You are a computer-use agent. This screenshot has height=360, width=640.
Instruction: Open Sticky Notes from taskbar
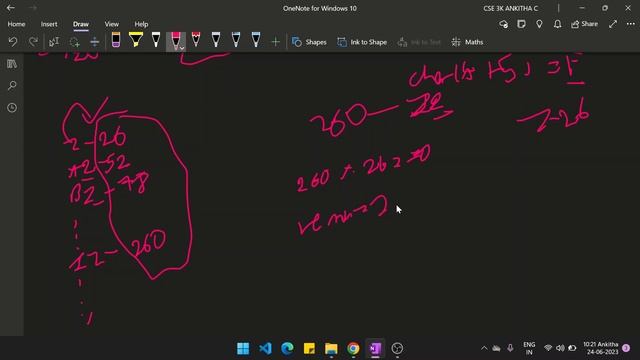[309, 348]
